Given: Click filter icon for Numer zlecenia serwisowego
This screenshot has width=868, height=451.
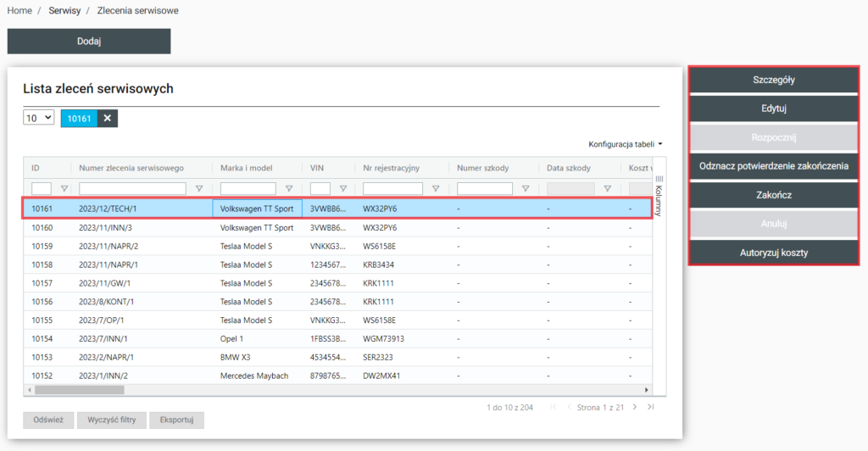Looking at the screenshot, I should coord(199,189).
